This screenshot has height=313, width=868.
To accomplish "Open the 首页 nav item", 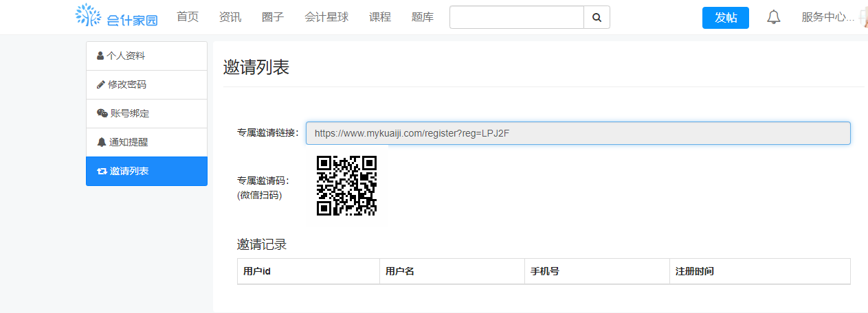I will pos(188,17).
